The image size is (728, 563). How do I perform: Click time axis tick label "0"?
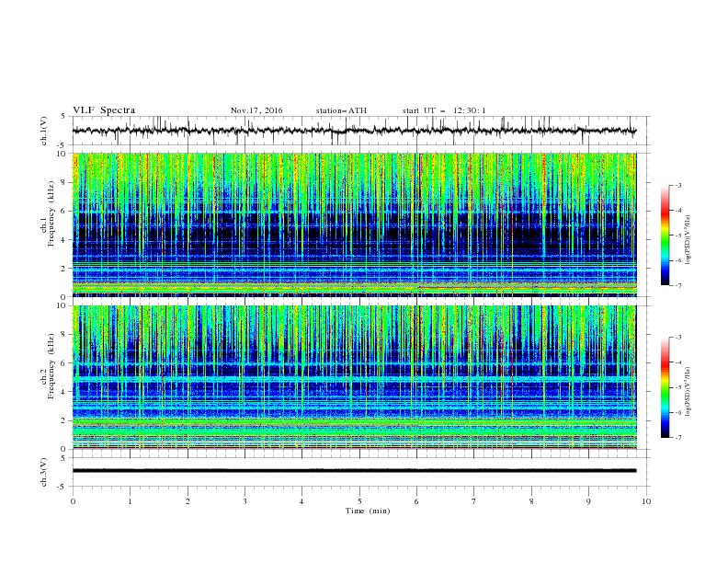click(73, 501)
